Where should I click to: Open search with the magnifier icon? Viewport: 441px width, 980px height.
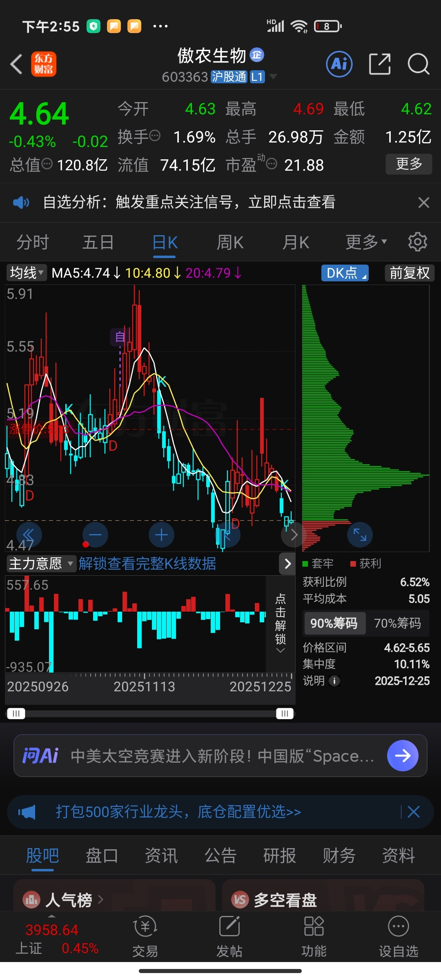click(x=419, y=64)
